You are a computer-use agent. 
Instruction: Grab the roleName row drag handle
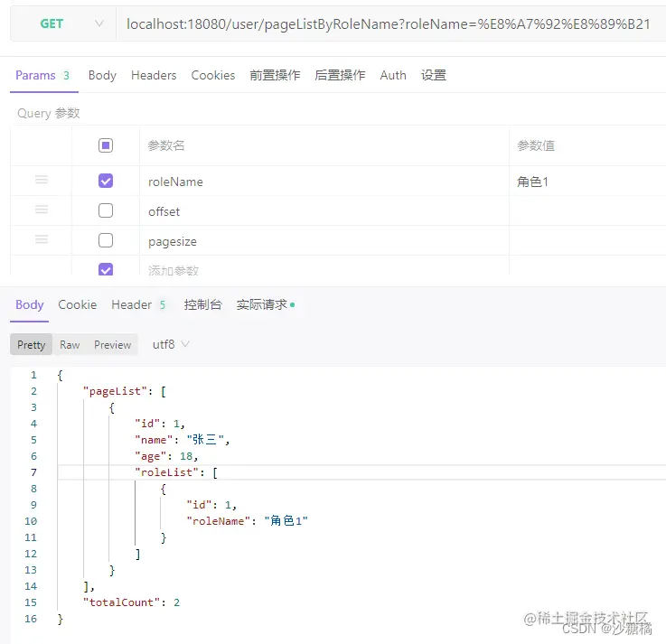pos(42,180)
